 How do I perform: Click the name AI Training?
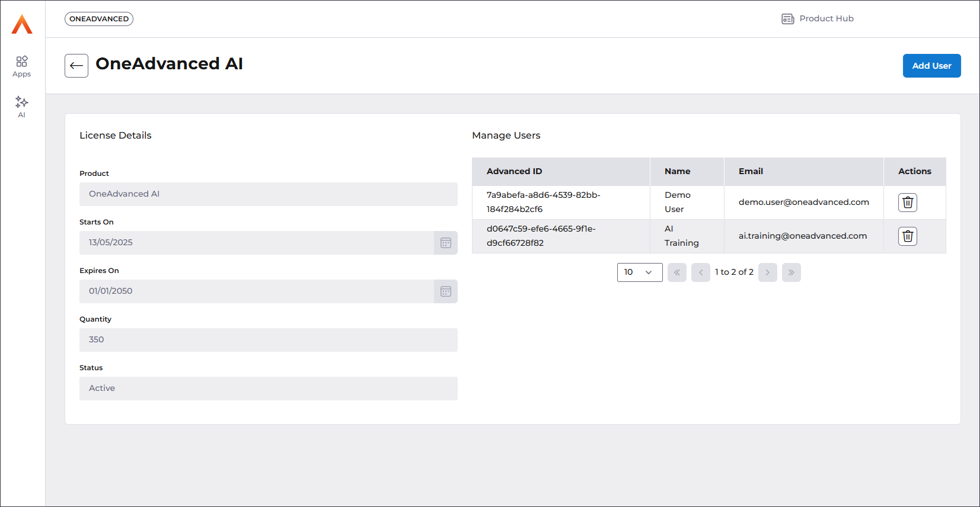[x=682, y=236]
